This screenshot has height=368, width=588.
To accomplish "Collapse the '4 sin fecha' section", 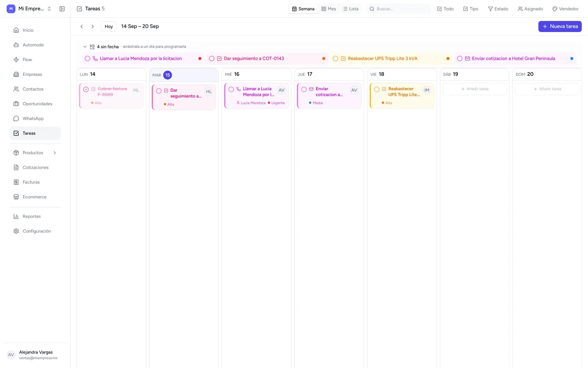I will coord(85,47).
